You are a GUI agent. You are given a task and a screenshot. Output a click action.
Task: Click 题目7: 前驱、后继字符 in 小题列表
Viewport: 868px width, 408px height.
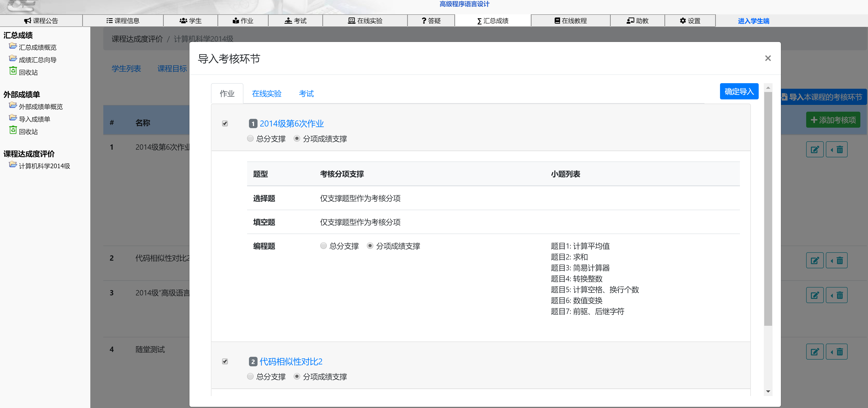tap(587, 311)
